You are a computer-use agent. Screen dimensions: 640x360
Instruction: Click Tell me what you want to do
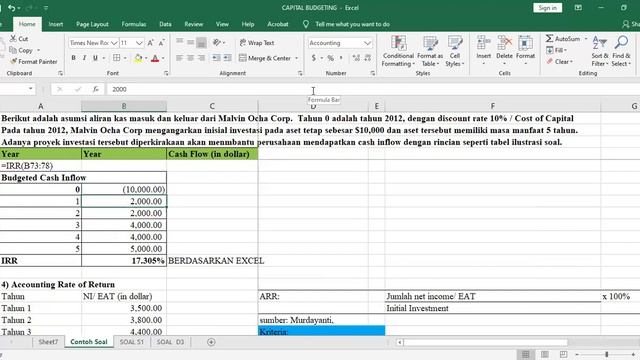352,24
